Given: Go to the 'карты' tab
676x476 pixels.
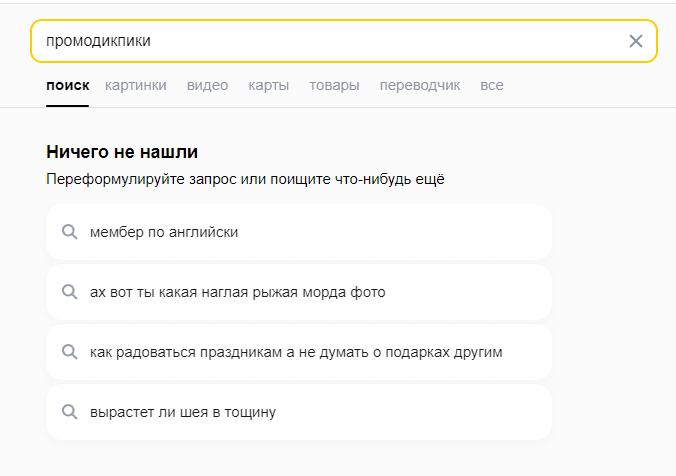Looking at the screenshot, I should click(268, 85).
